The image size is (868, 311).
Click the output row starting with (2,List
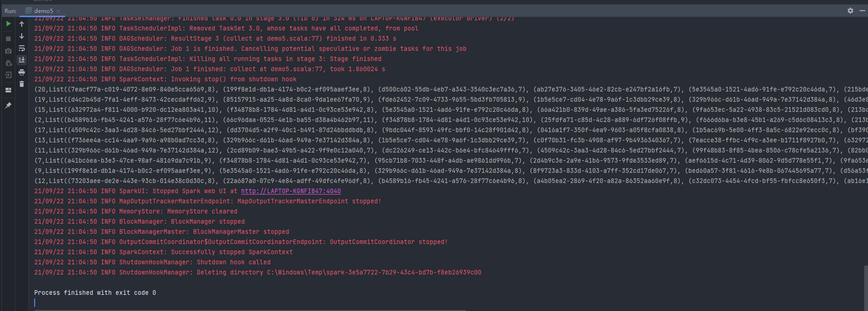(451, 120)
